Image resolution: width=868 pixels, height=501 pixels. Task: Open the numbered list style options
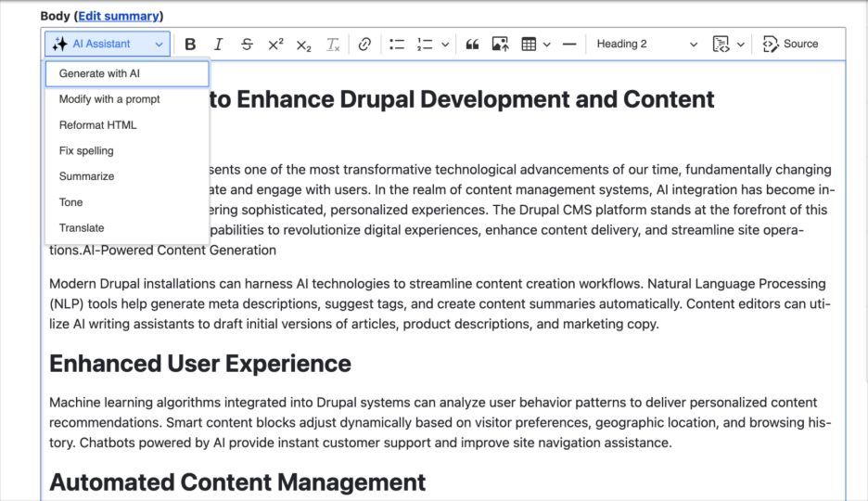tap(445, 44)
